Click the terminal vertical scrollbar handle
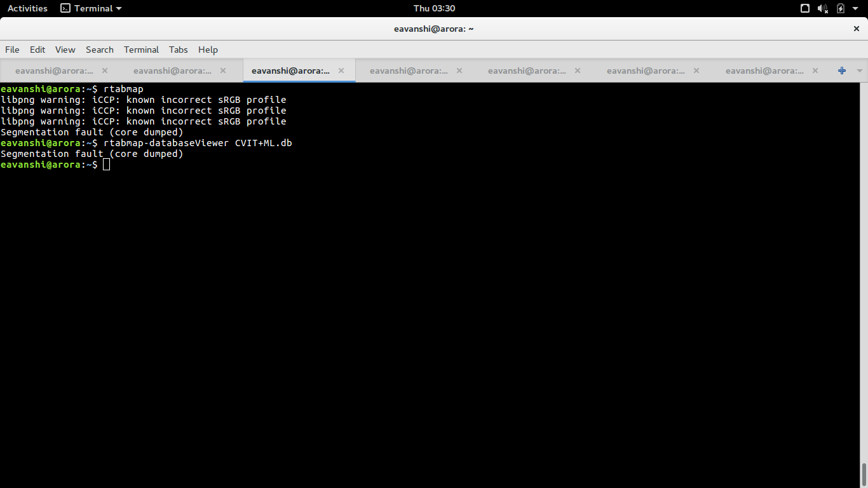Viewport: 868px width, 488px height. point(864,474)
